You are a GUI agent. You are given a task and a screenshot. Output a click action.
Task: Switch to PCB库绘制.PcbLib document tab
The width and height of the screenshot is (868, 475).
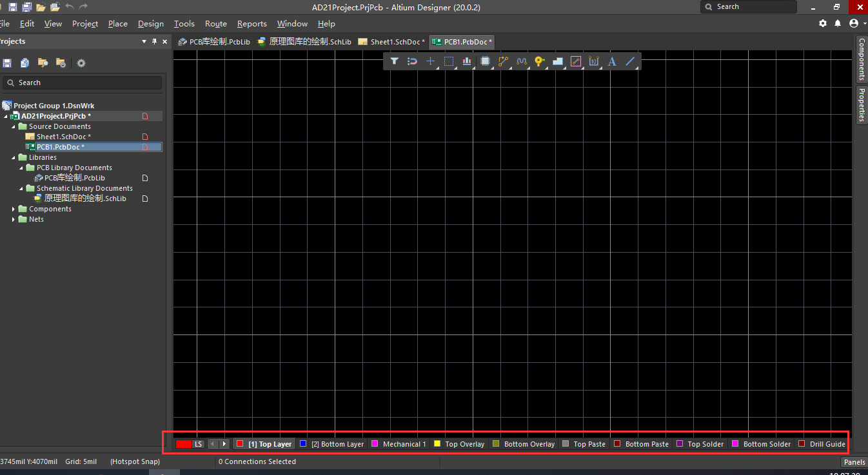213,41
